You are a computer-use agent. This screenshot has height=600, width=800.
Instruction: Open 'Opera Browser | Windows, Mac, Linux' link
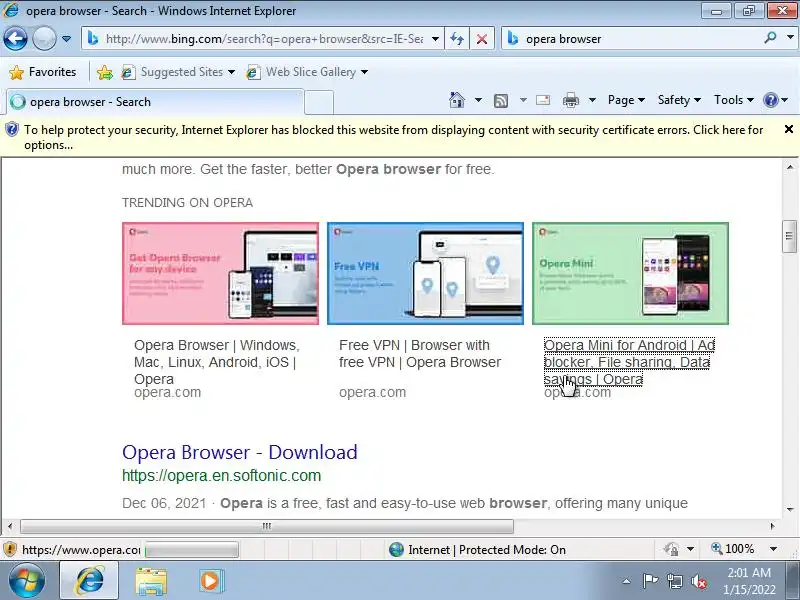coord(217,362)
